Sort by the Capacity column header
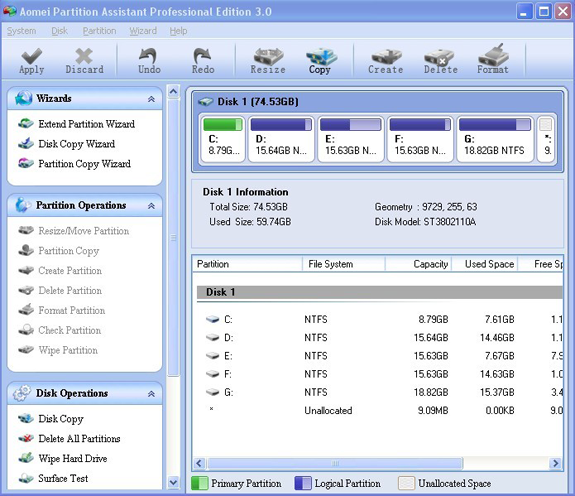The width and height of the screenshot is (575, 496). coord(418,264)
